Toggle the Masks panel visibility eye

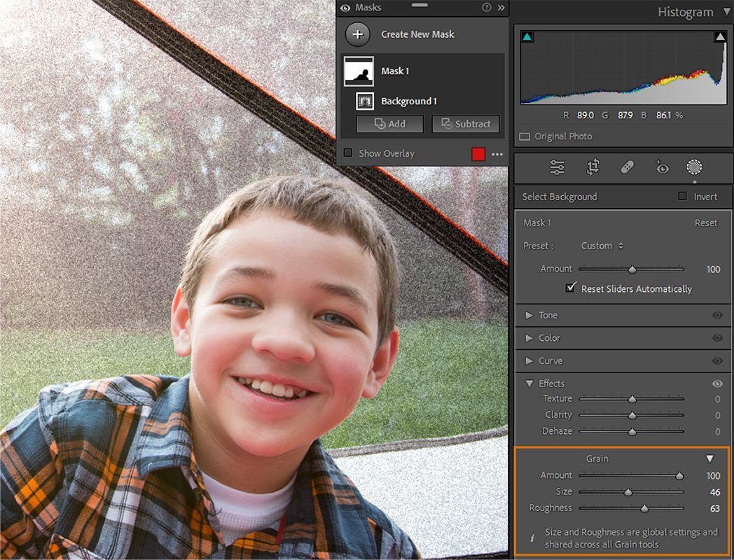[x=345, y=8]
